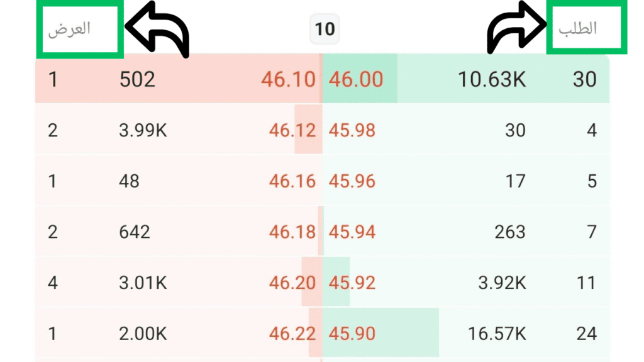The height and width of the screenshot is (362, 644).
Task: Choose bid price 45.96
Action: [x=352, y=182]
